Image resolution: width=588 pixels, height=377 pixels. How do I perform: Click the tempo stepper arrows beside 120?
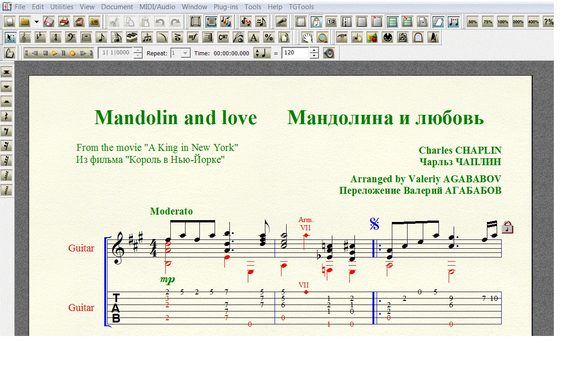314,53
